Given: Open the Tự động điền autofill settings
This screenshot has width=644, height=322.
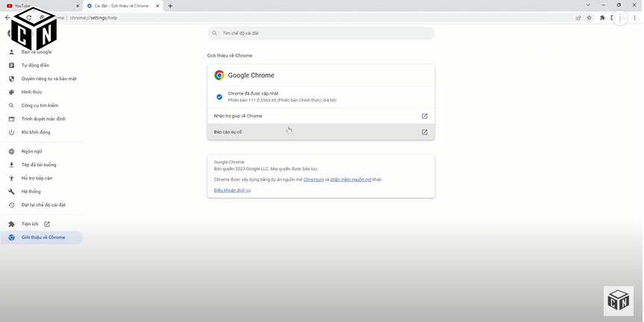Looking at the screenshot, I should (35, 65).
